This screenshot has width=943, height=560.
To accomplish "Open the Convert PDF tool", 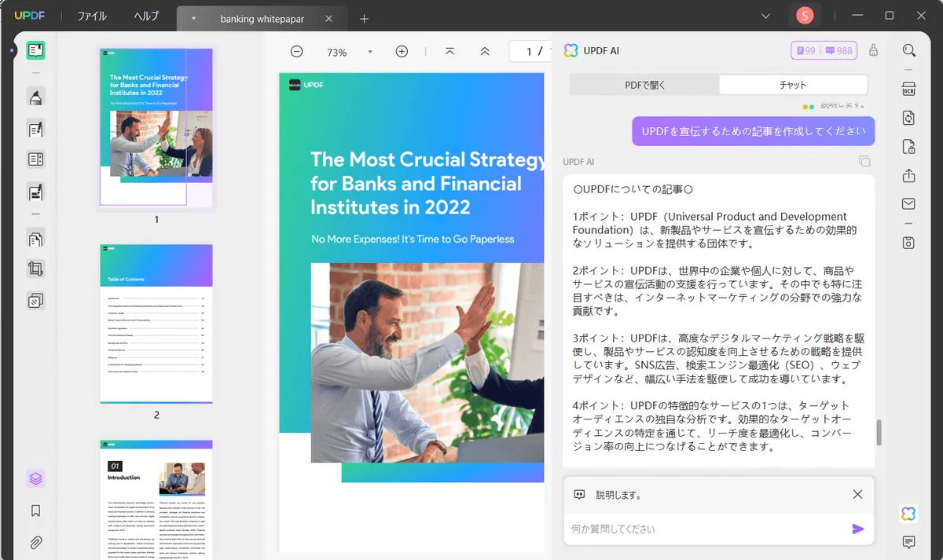I will click(908, 117).
